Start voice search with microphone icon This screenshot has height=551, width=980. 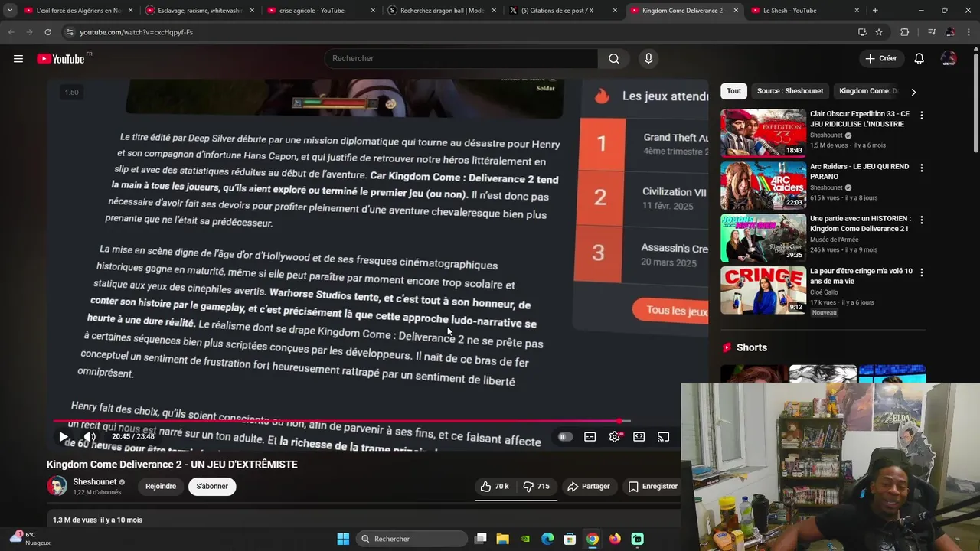pyautogui.click(x=648, y=59)
